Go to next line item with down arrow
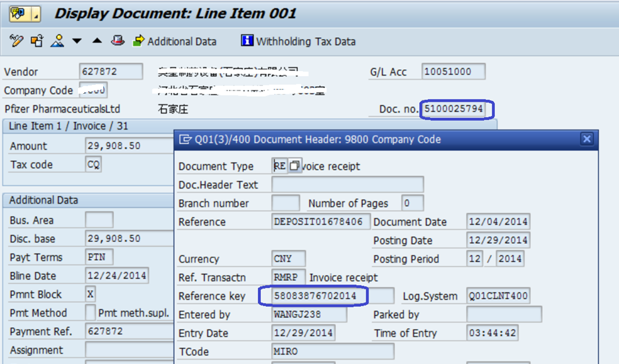Viewport: 619px width, 364px height. (x=77, y=41)
